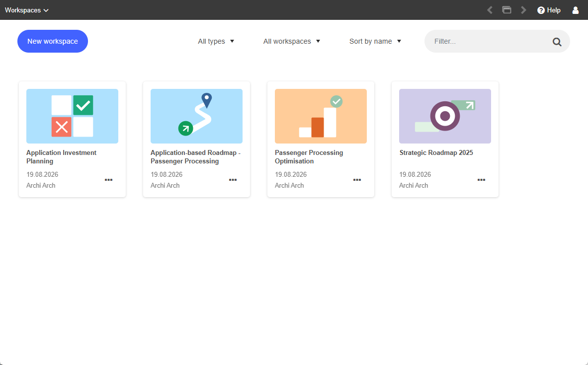The image size is (588, 365).
Task: Open more options for Passenger Processing Optimisation
Action: click(x=357, y=180)
